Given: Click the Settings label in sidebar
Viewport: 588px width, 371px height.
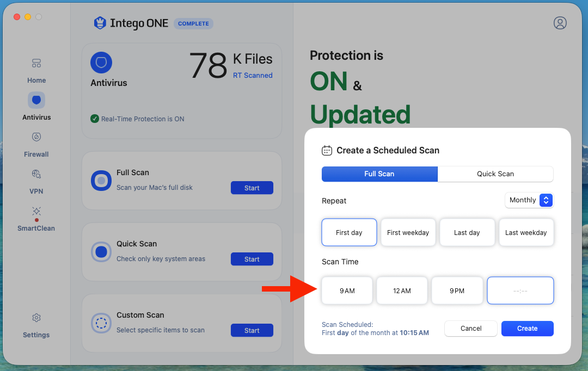Looking at the screenshot, I should (x=36, y=335).
